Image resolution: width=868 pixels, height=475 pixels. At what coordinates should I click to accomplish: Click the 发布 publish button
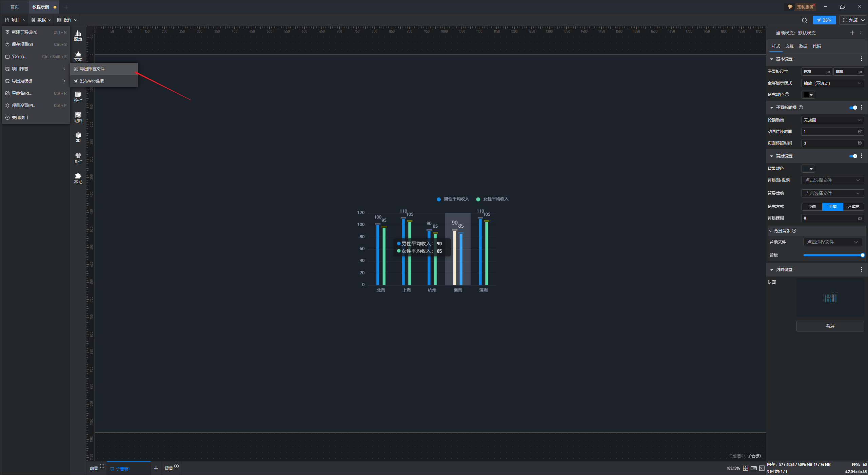tap(824, 20)
